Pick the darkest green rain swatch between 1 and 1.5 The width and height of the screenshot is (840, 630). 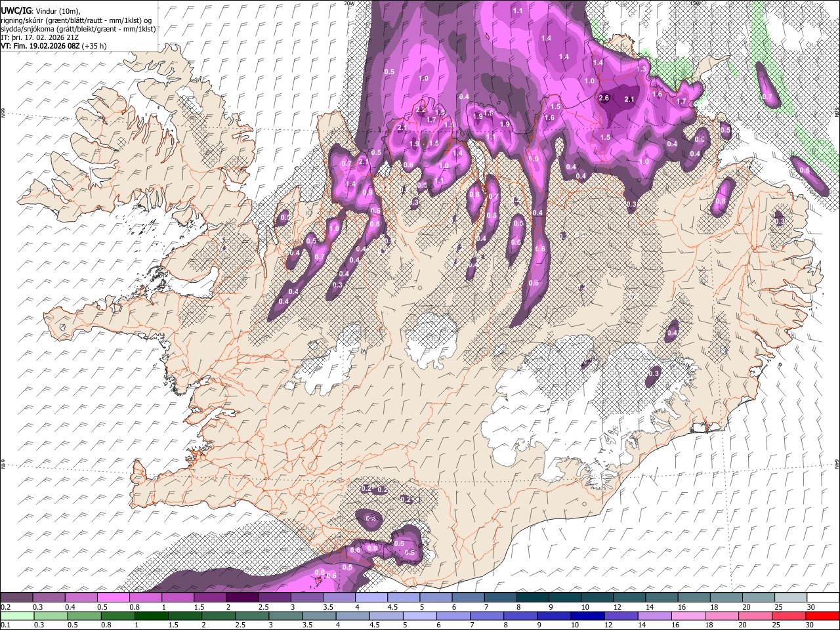152,616
